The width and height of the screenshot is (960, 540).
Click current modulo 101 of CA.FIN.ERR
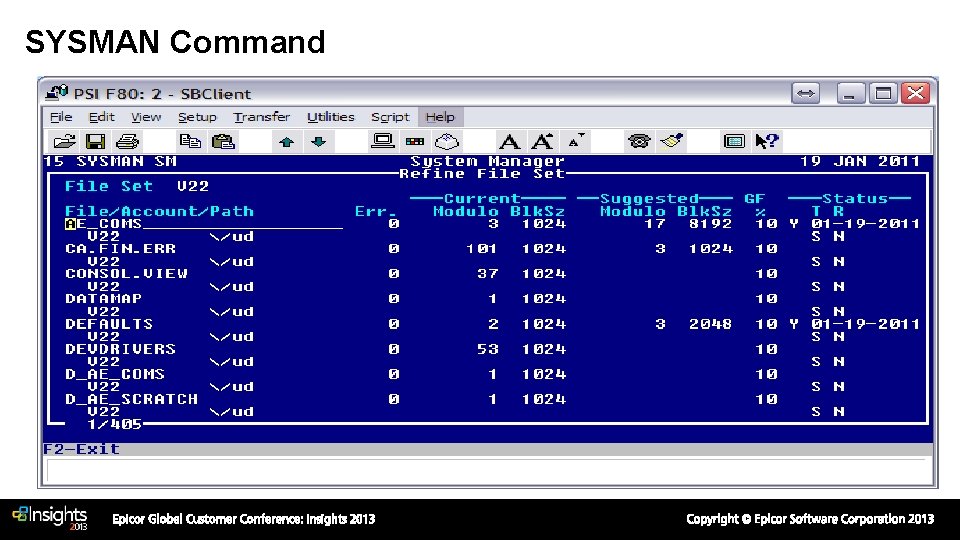tap(481, 249)
